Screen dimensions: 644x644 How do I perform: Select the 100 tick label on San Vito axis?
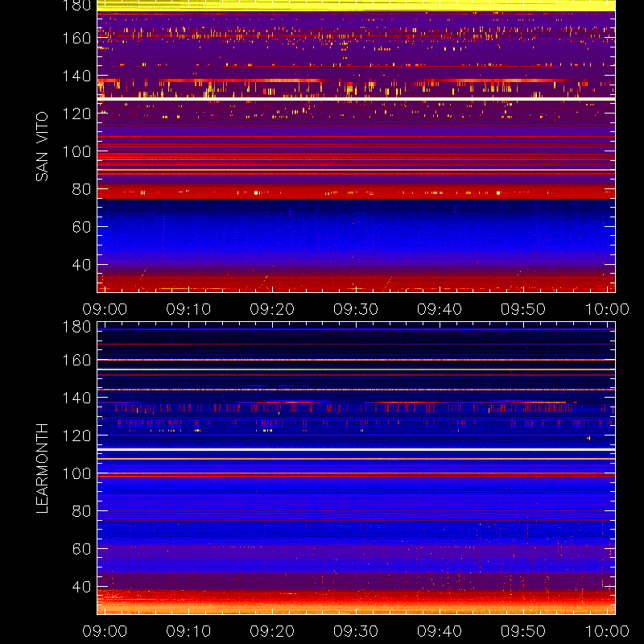coord(76,151)
